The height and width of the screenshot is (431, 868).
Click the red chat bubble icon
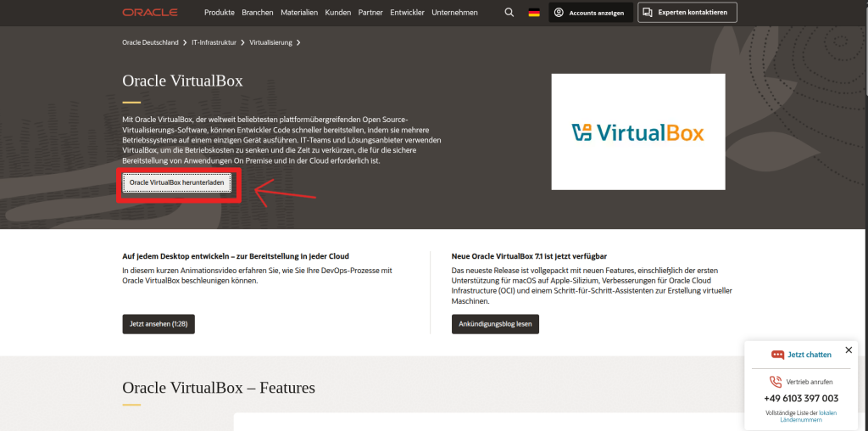pyautogui.click(x=778, y=355)
